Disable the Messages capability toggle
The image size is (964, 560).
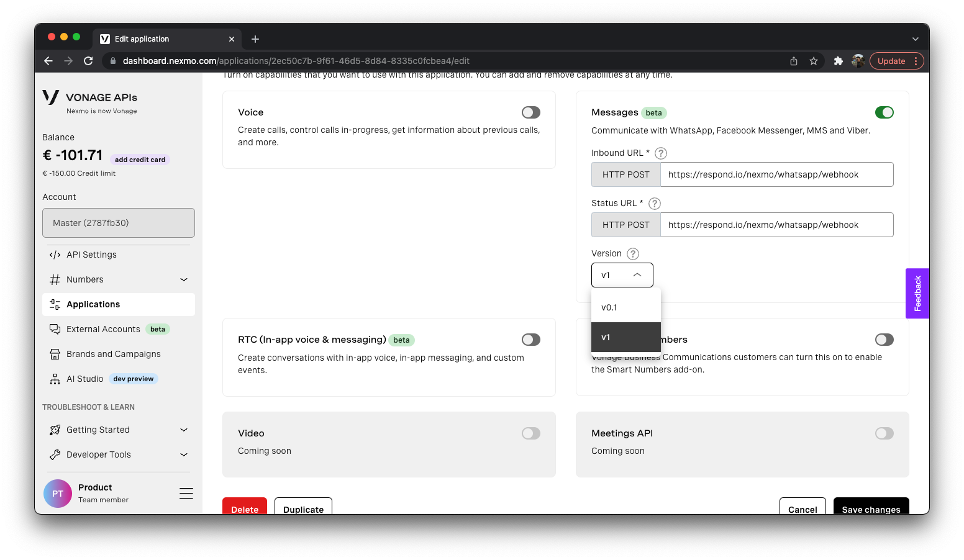click(x=884, y=112)
